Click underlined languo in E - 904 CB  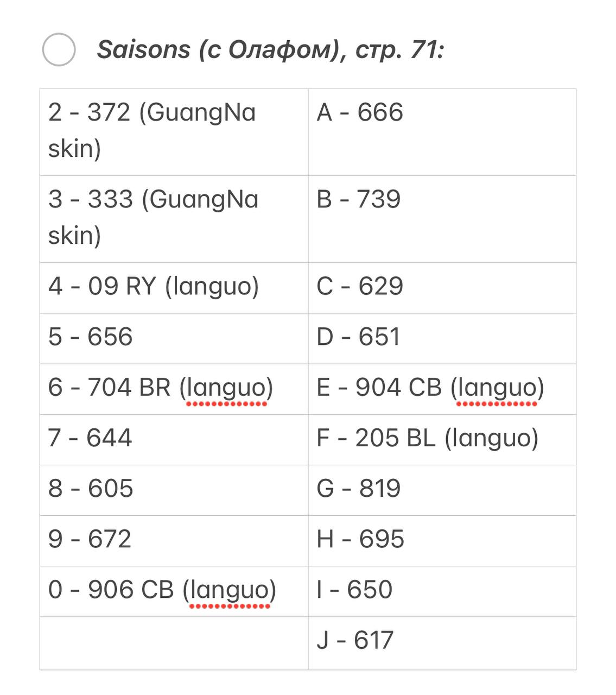497,389
